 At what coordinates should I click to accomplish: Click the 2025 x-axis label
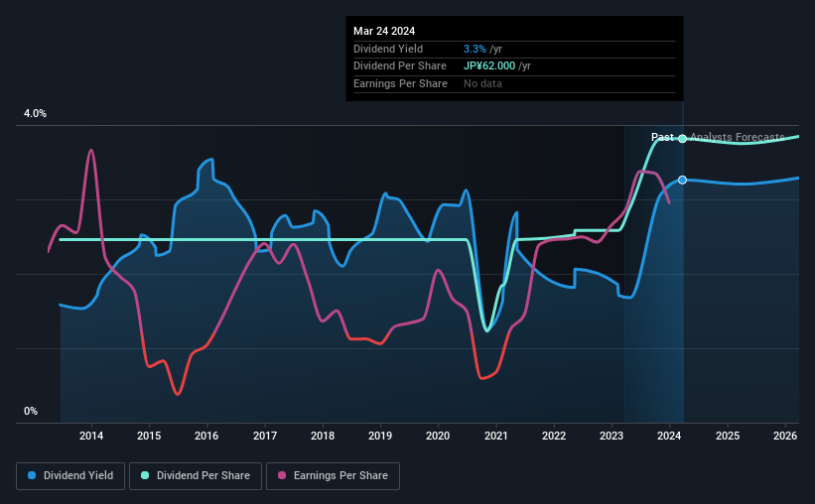coord(728,436)
